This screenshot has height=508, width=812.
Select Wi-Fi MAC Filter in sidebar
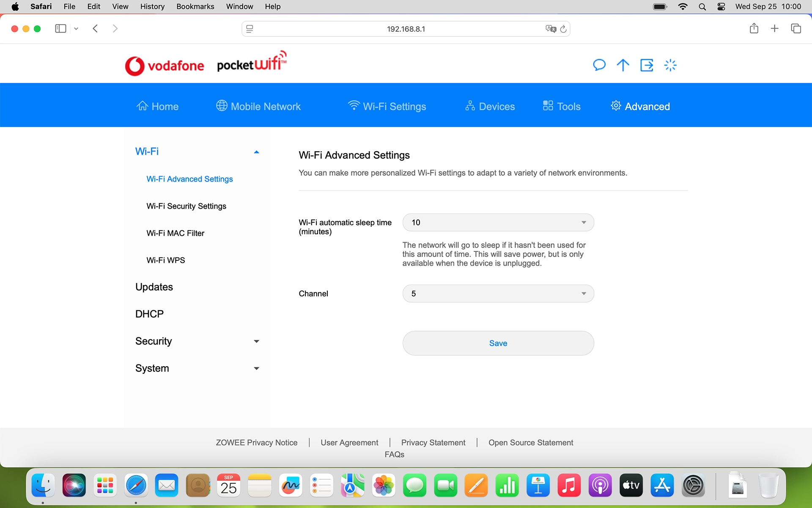(x=175, y=233)
